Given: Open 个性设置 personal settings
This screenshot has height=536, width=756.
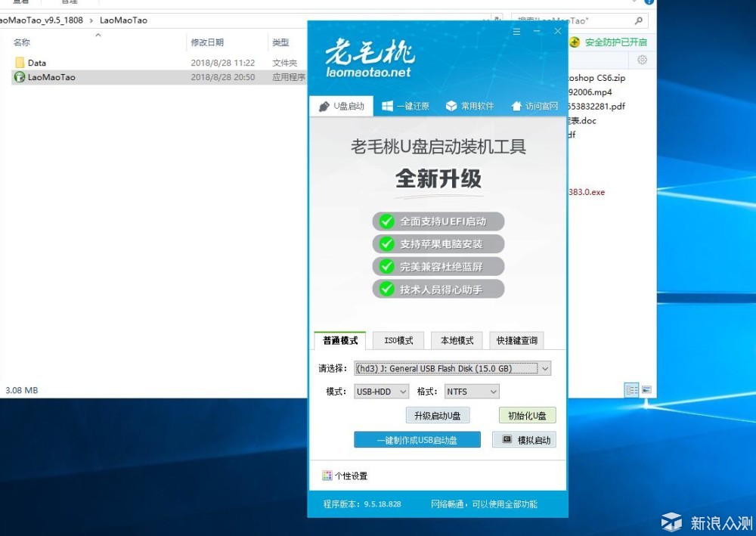Looking at the screenshot, I should tap(345, 476).
